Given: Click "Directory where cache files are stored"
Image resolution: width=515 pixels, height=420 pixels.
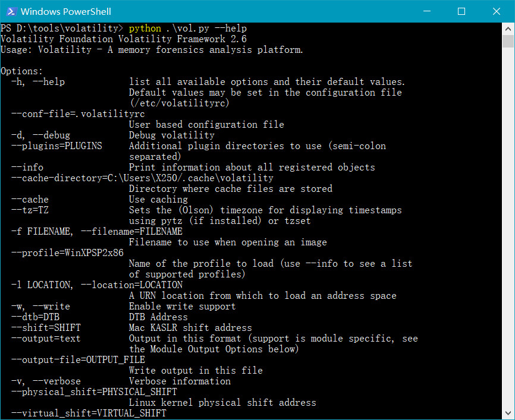Looking at the screenshot, I should tap(231, 189).
